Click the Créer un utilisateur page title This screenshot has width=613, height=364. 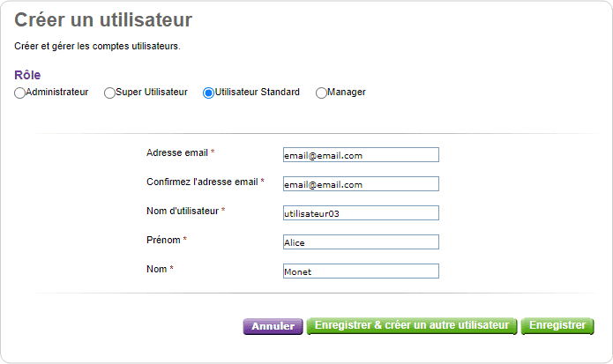pos(103,20)
